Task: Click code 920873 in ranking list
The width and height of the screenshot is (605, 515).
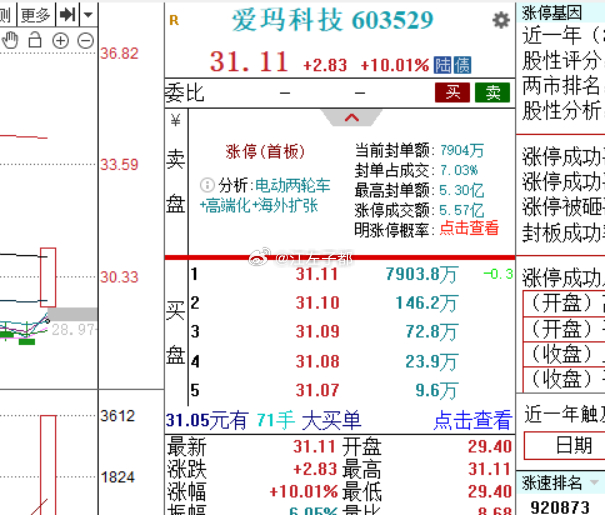Action: pyautogui.click(x=560, y=507)
